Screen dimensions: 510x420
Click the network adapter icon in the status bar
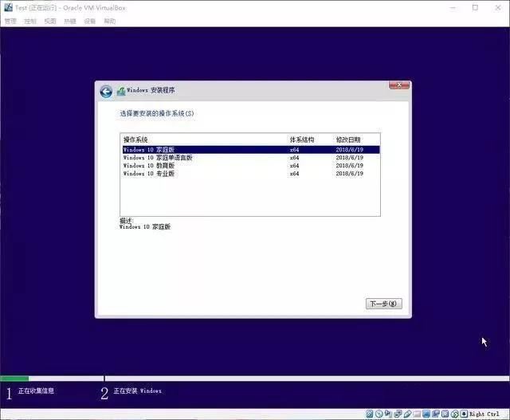398,414
